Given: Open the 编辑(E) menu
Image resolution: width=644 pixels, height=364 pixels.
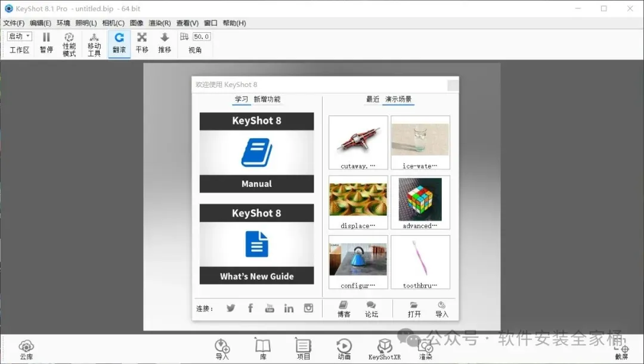Looking at the screenshot, I should (41, 23).
